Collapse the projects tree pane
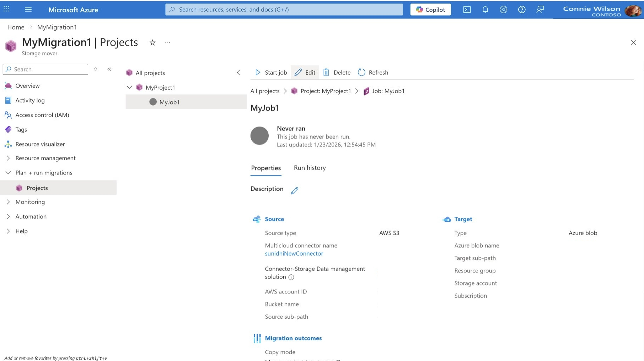This screenshot has height=361, width=644. 238,72
